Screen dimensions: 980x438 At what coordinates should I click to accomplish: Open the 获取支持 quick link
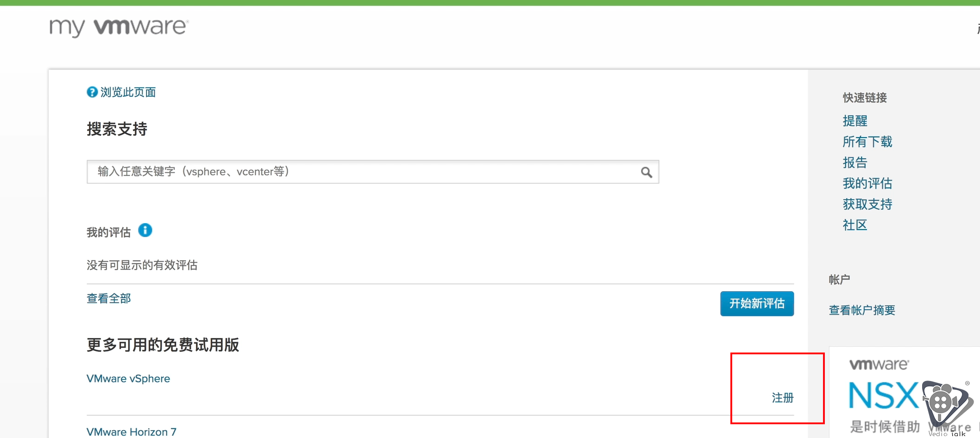(867, 204)
